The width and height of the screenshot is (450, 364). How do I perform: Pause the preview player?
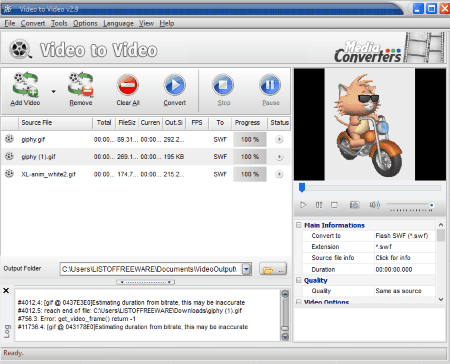tap(319, 205)
